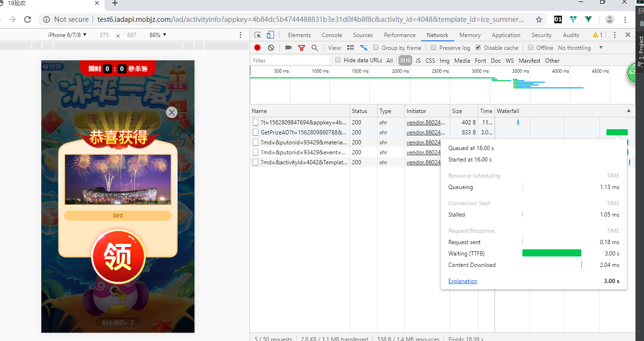Screen dimensions: 644x341
Task: Open the Explanation link in timing popup
Action: (x=463, y=281)
